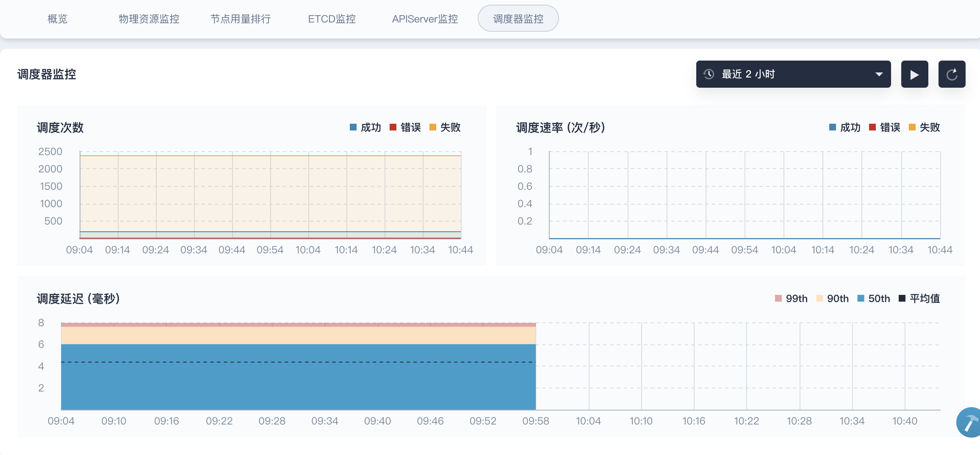The width and height of the screenshot is (980, 455).
Task: Click the 调度次数 chart title
Action: (60, 128)
